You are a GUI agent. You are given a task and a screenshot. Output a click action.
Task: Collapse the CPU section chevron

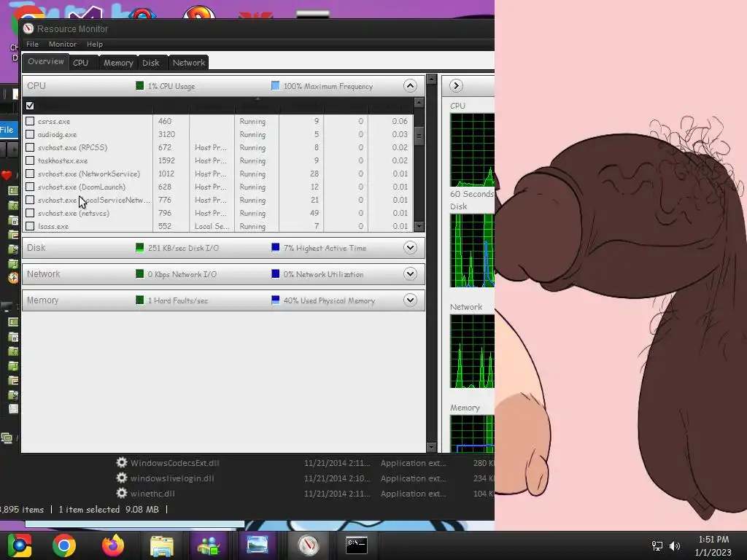[x=410, y=86]
